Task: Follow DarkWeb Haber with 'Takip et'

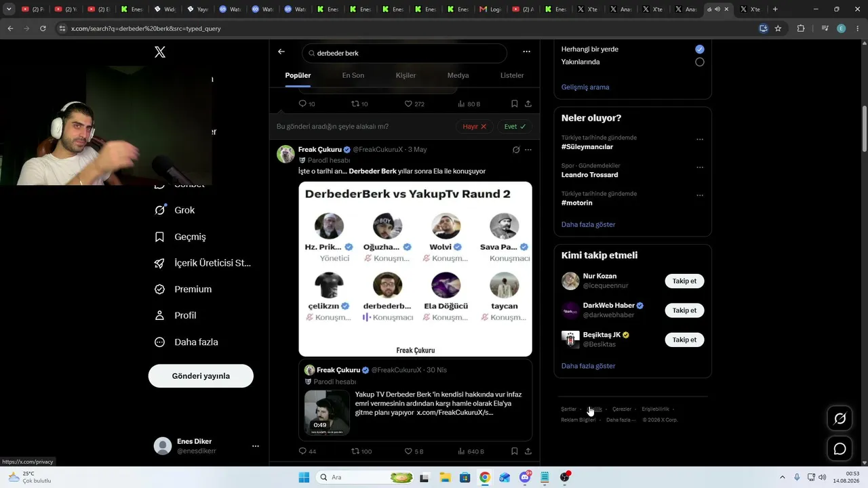Action: pyautogui.click(x=684, y=310)
